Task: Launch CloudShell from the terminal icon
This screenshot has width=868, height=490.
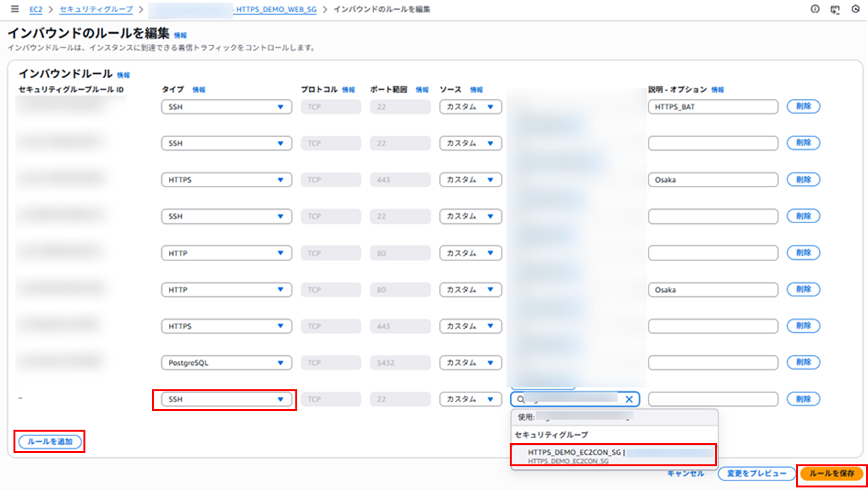Action: (835, 10)
